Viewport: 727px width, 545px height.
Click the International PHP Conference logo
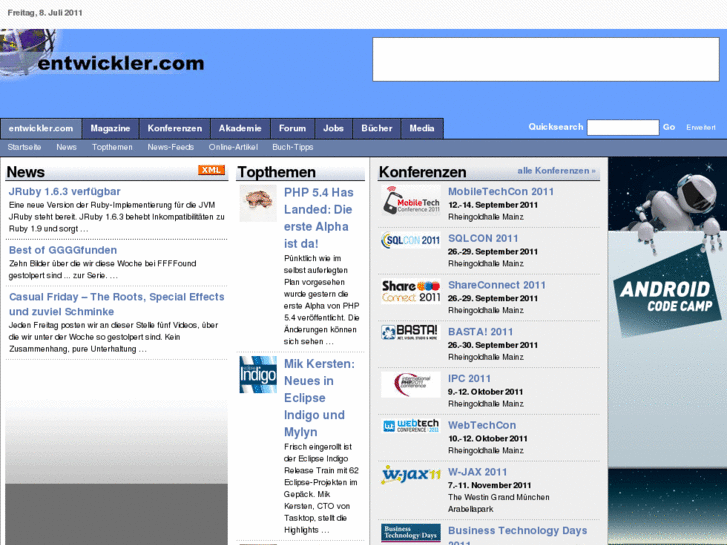[x=411, y=385]
